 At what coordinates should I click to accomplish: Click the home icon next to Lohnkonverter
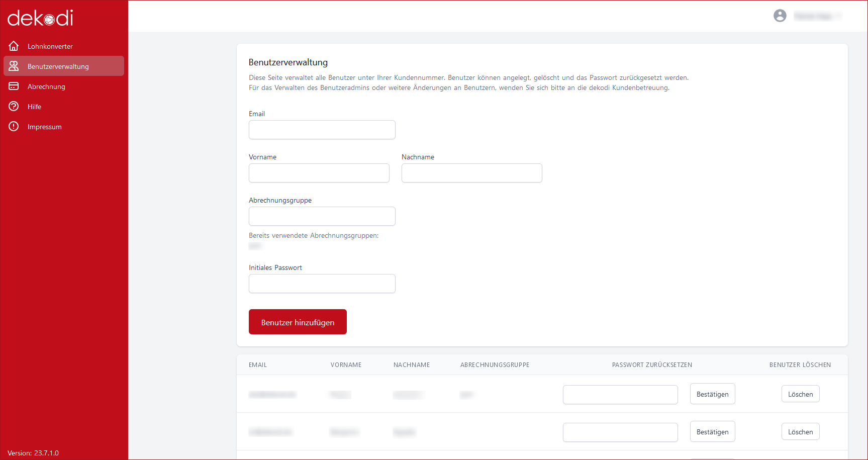click(14, 46)
